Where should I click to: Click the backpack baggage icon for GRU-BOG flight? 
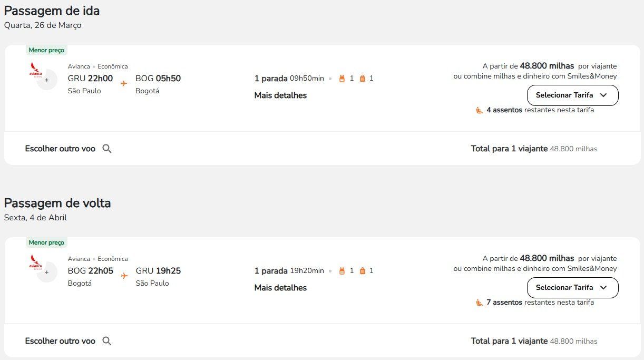(341, 79)
